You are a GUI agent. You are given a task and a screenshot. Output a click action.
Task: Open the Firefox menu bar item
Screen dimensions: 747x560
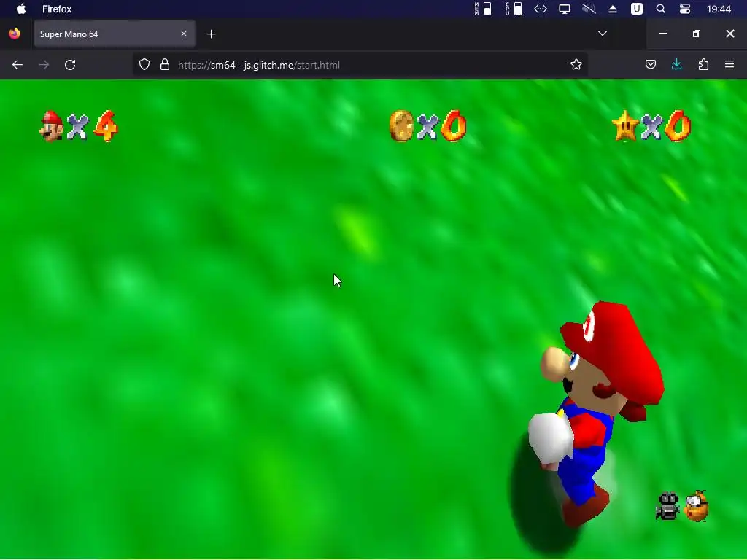57,9
